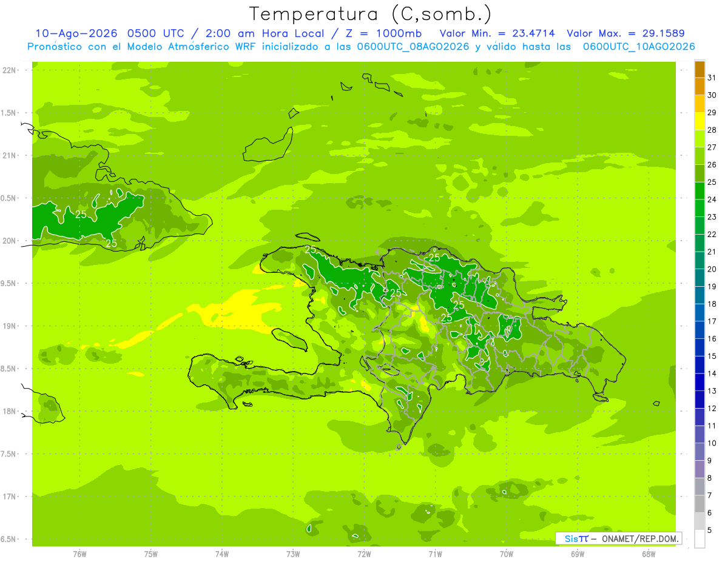Image resolution: width=728 pixels, height=562 pixels.
Task: Click the 6.5N latitude label
Action: pos(9,540)
